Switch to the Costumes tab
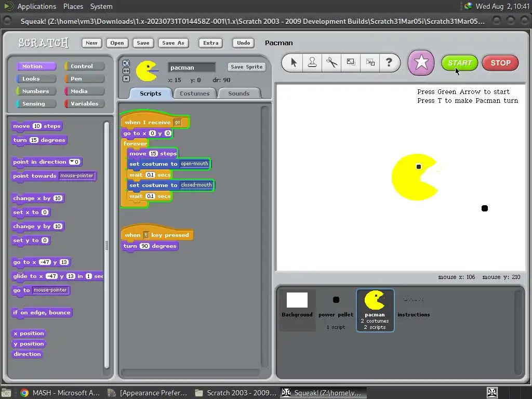The height and width of the screenshot is (399, 532). click(195, 94)
